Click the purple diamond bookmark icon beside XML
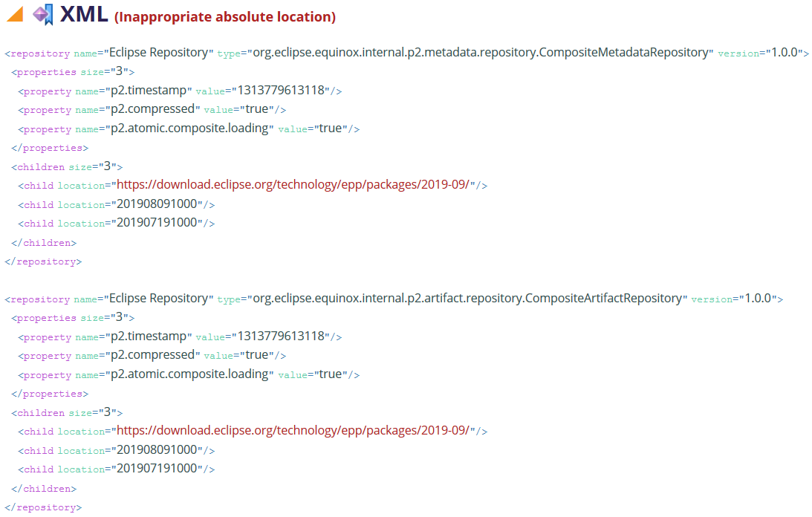The height and width of the screenshot is (517, 812). point(43,15)
